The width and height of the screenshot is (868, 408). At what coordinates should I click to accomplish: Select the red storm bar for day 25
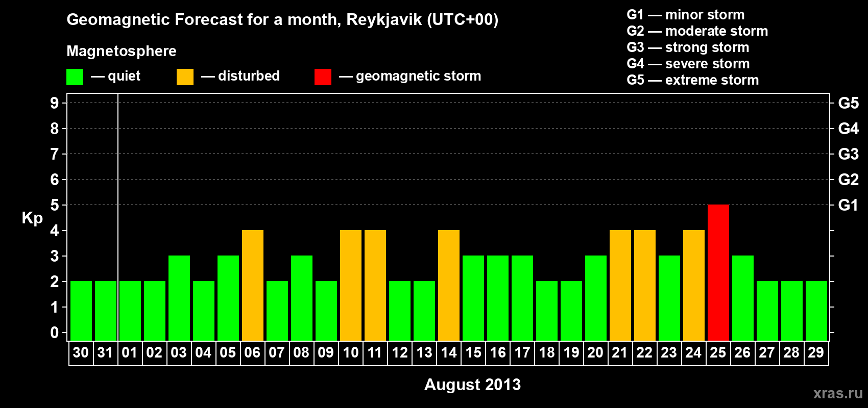click(718, 272)
